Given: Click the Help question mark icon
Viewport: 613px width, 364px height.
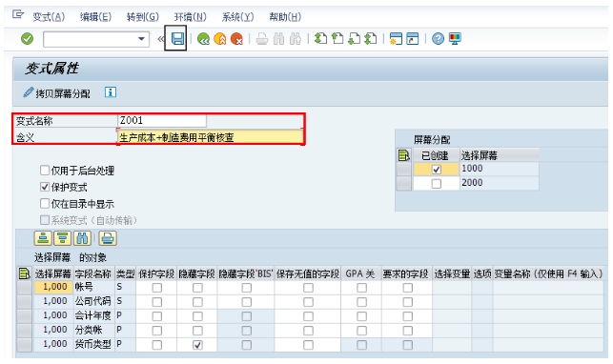Looking at the screenshot, I should tap(438, 39).
